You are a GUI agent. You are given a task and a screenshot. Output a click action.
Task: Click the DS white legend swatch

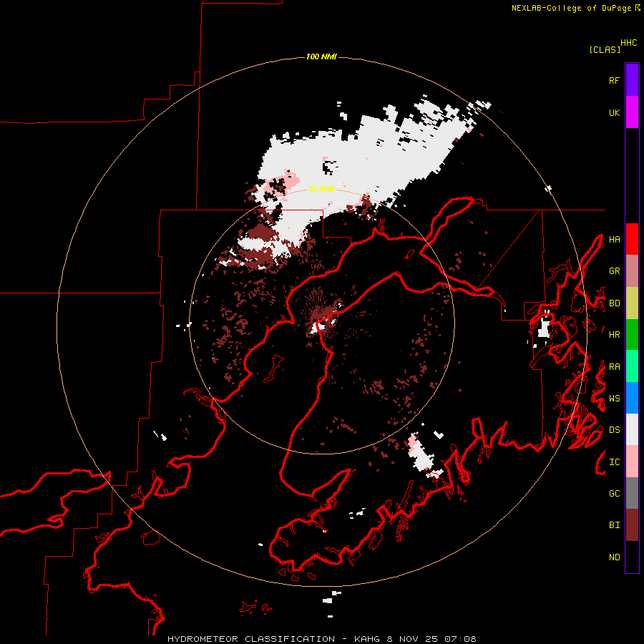pos(632,429)
